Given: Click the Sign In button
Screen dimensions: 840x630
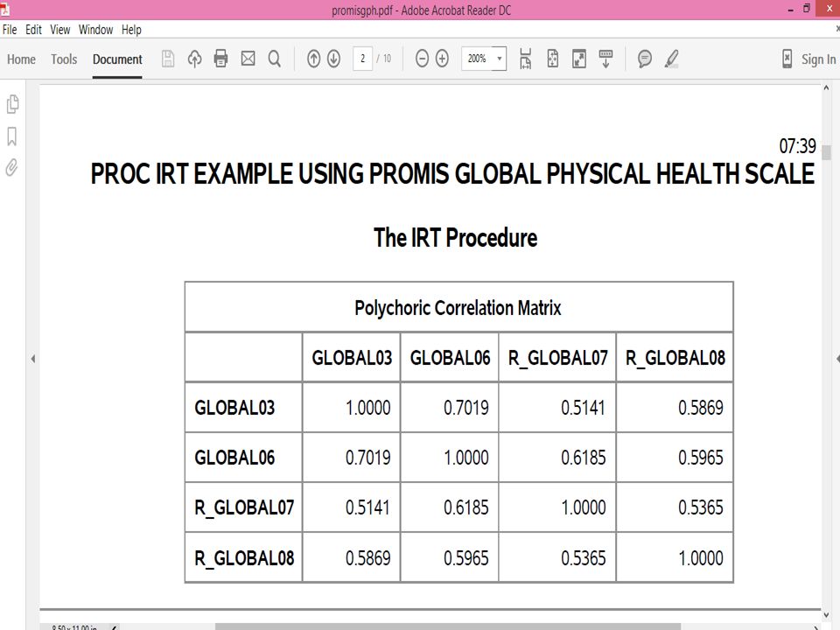Looking at the screenshot, I should (x=818, y=59).
